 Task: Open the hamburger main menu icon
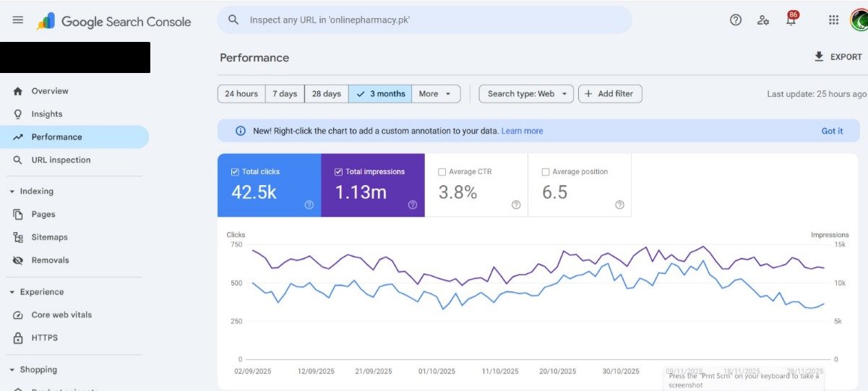(18, 20)
